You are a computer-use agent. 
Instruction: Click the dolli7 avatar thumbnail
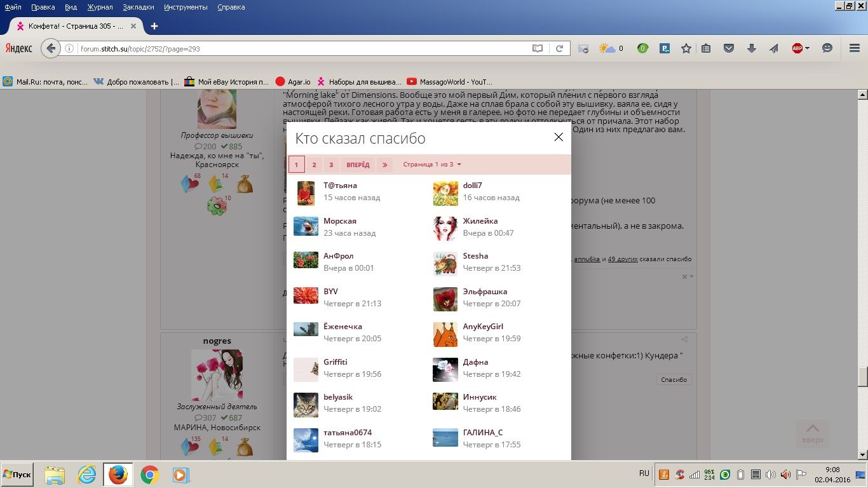pos(445,193)
